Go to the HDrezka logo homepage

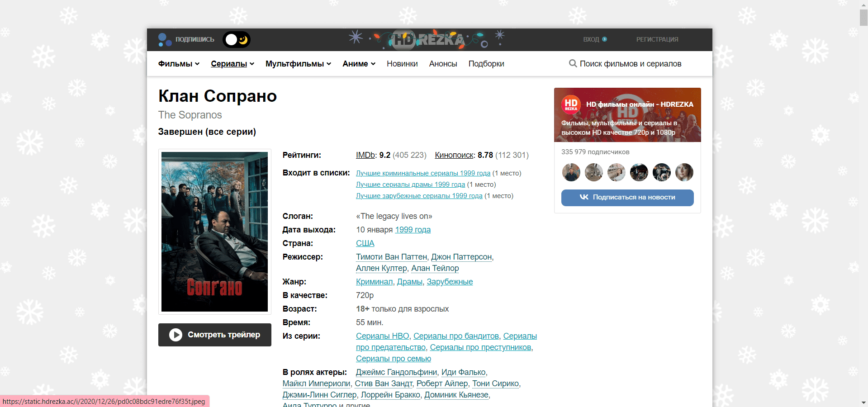click(428, 40)
